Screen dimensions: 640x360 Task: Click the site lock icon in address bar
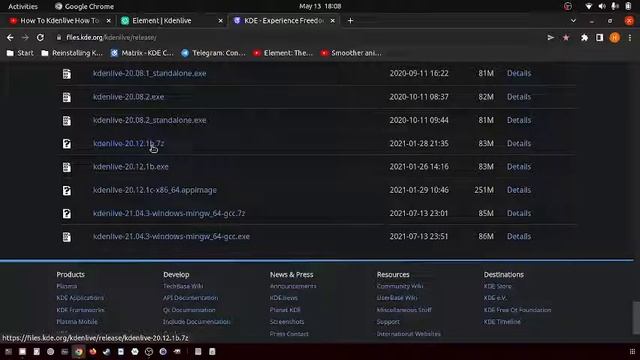click(x=59, y=38)
